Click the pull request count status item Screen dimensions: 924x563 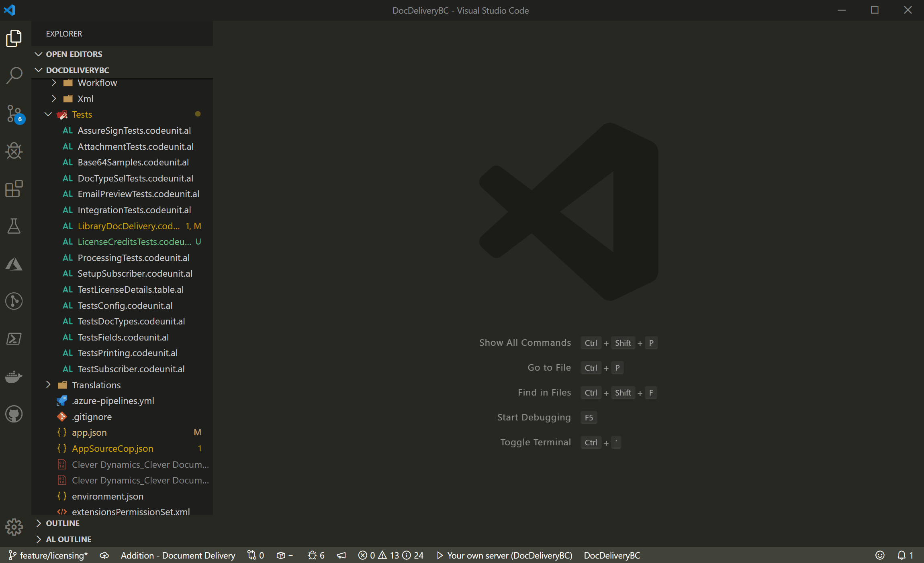pos(256,555)
